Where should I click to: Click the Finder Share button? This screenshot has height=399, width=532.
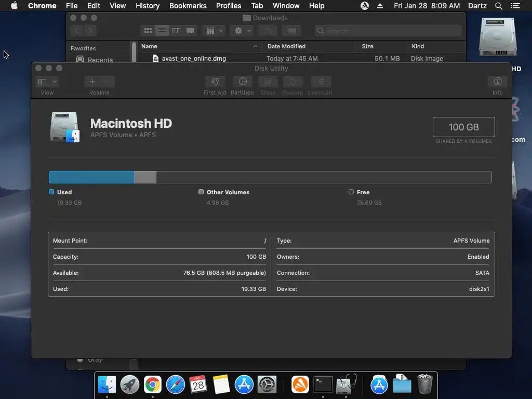(268, 31)
